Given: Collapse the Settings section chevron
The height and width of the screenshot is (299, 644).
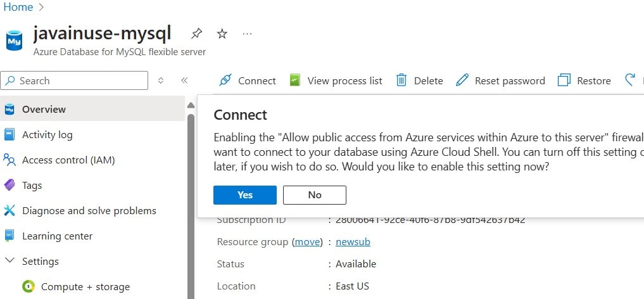Looking at the screenshot, I should point(10,261).
